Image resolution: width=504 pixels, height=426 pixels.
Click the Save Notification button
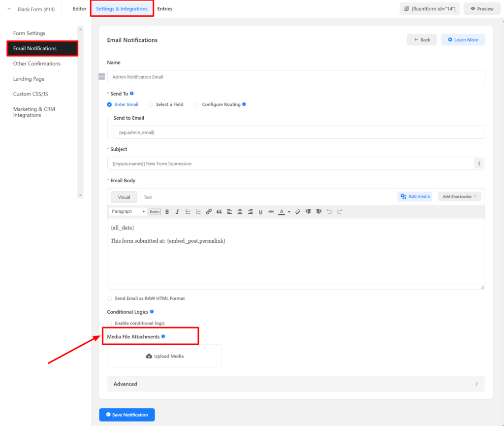126,415
